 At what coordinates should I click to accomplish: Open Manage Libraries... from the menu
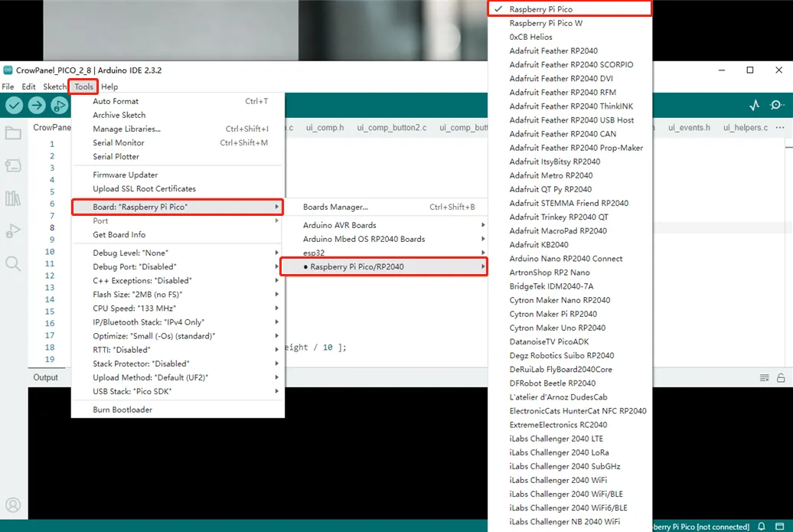coord(178,129)
